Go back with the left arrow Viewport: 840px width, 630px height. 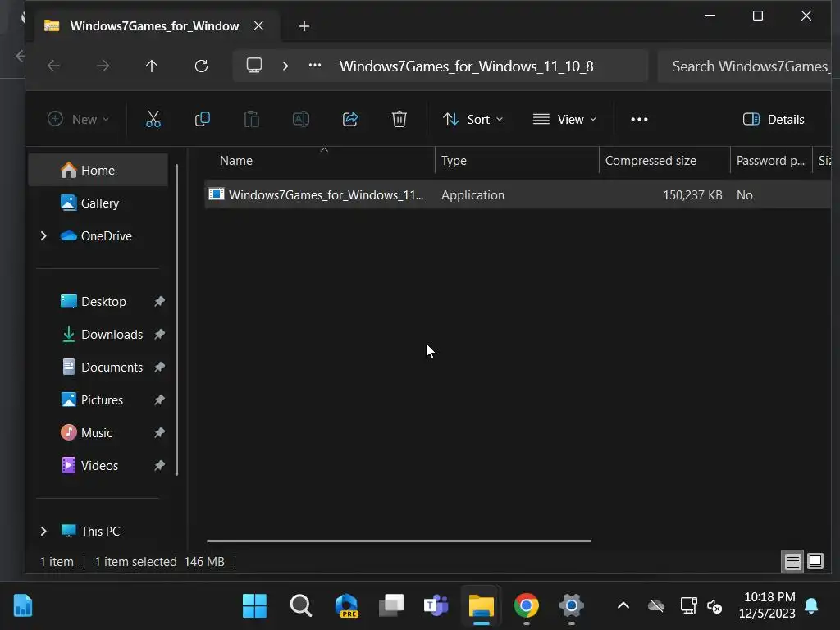(54, 66)
